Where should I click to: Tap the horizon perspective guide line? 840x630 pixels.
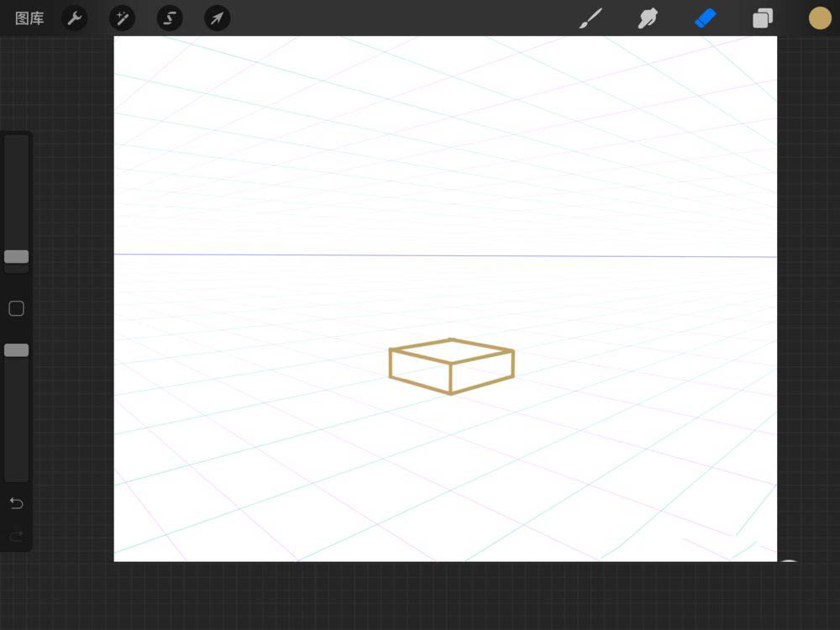pyautogui.click(x=445, y=254)
